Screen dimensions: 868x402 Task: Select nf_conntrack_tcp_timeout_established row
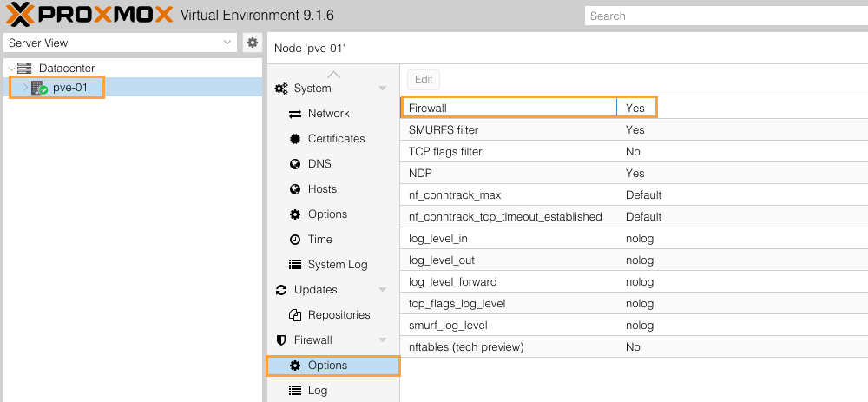634,216
